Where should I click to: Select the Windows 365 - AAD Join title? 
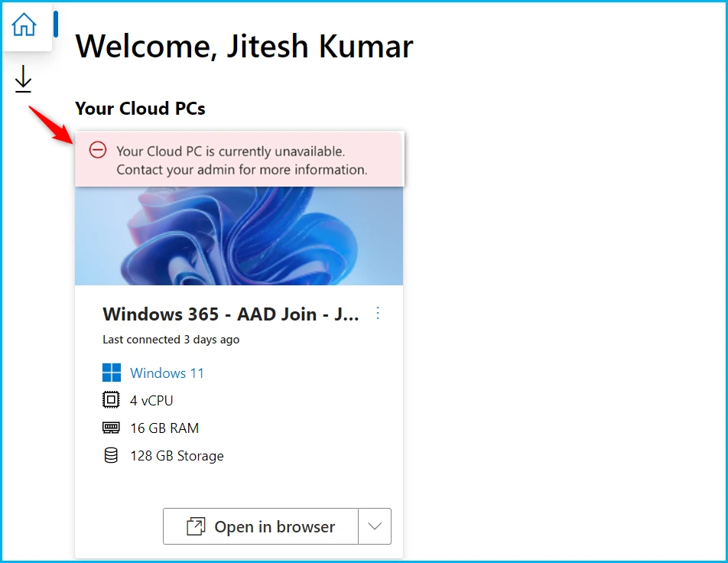[x=231, y=314]
